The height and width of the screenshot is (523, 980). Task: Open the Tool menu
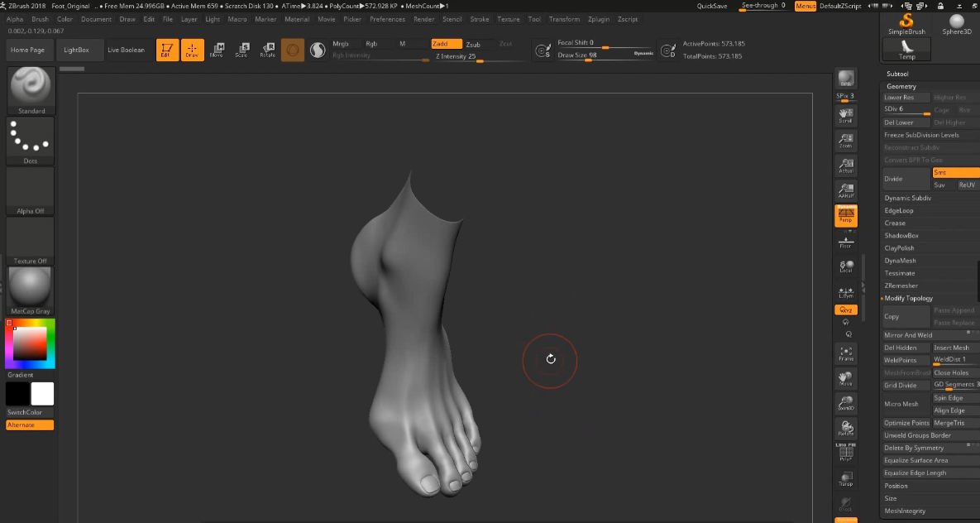(533, 19)
